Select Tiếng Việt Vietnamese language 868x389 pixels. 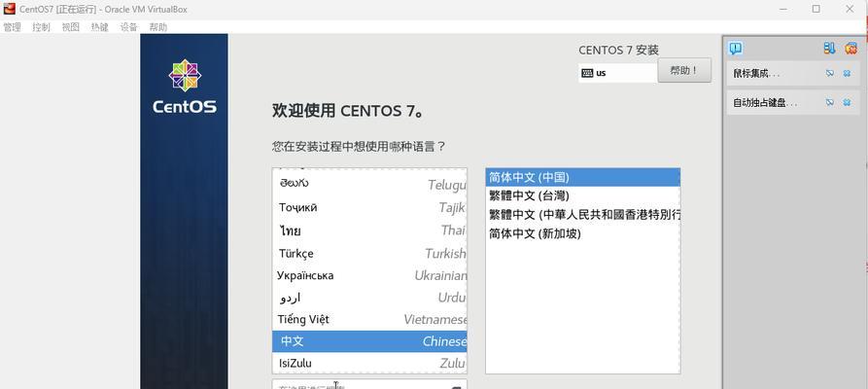point(369,319)
